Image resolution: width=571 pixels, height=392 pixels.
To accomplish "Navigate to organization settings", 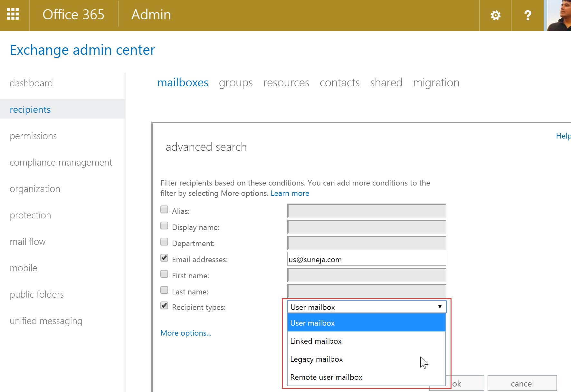I will [35, 189].
